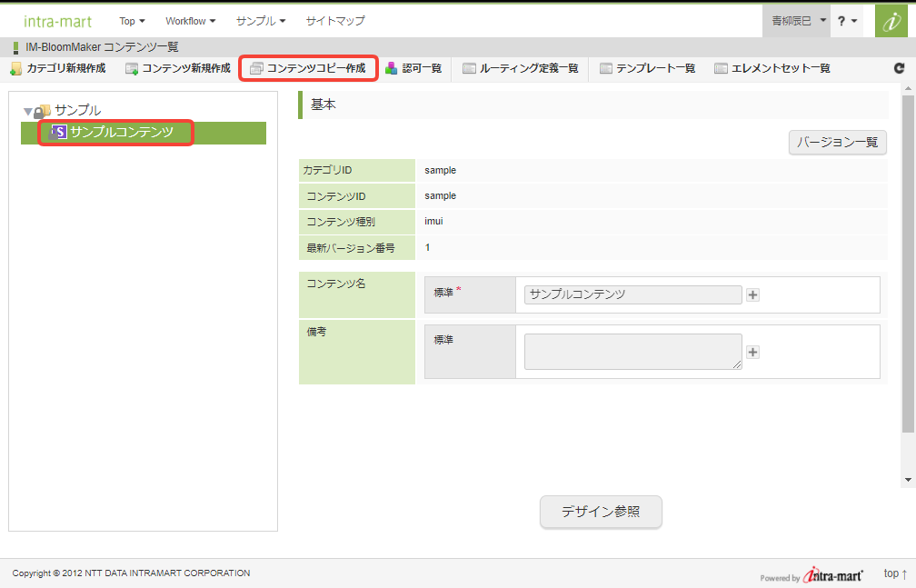Click the authorization list colored blocks icon
916x588 pixels.
tap(392, 68)
